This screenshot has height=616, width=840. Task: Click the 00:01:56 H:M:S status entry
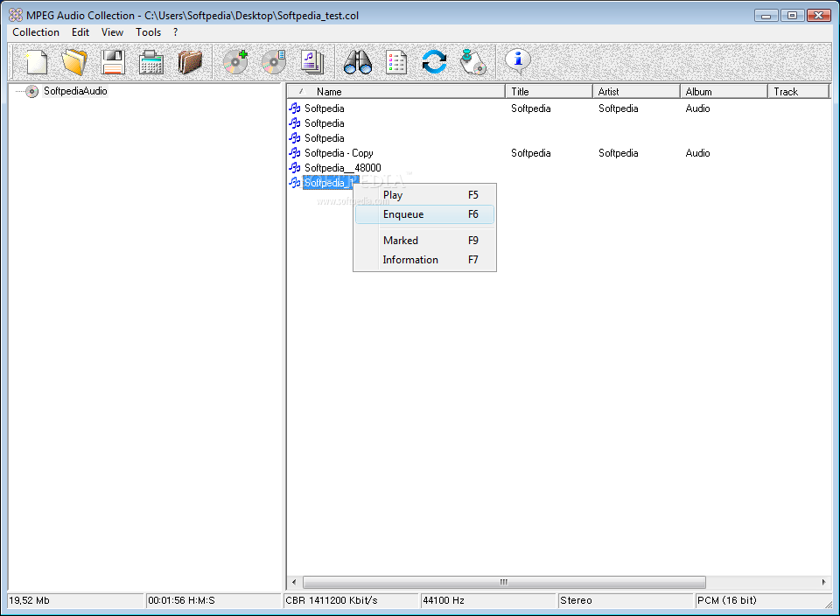coord(213,601)
